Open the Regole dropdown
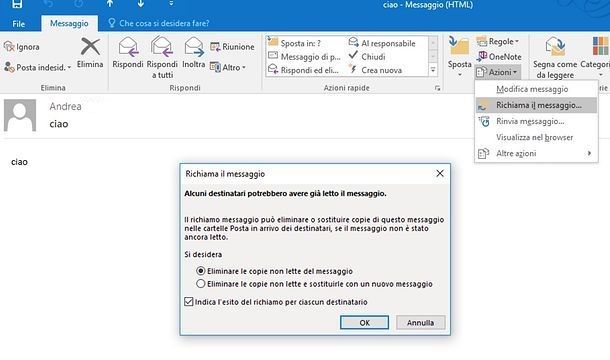 click(x=498, y=41)
